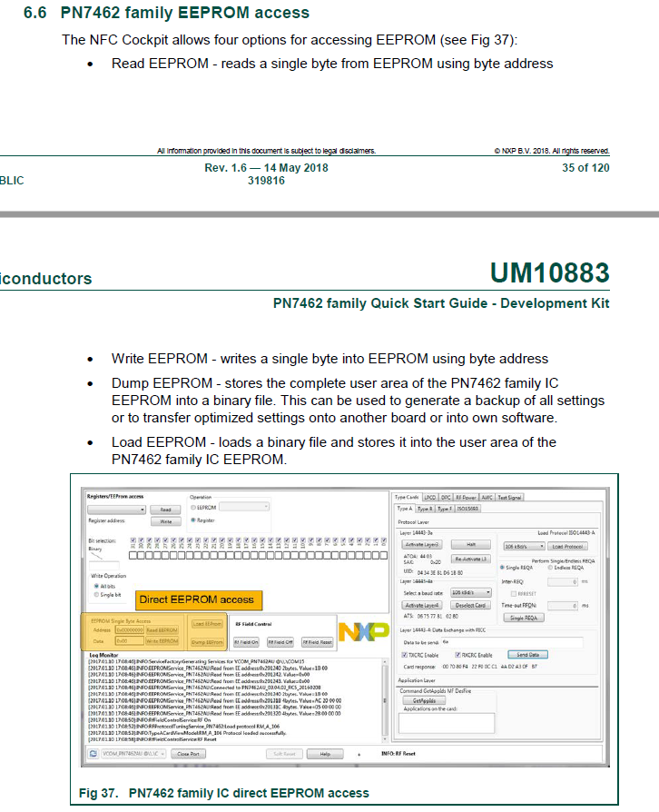This screenshot has width=659, height=812.
Task: Turn RF field on with Rf Field On
Action: pos(246,642)
